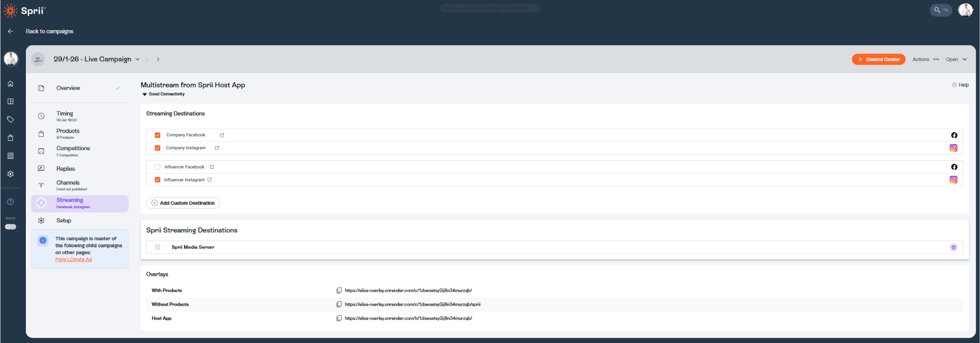Uncheck Company Instagram destination
Viewport: 980px width, 343px height.
click(x=157, y=148)
